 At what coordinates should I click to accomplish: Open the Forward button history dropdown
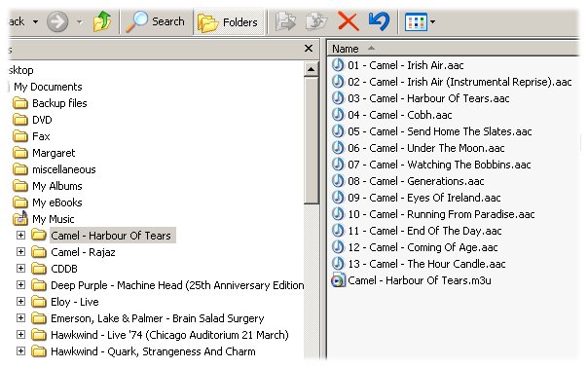[79, 21]
